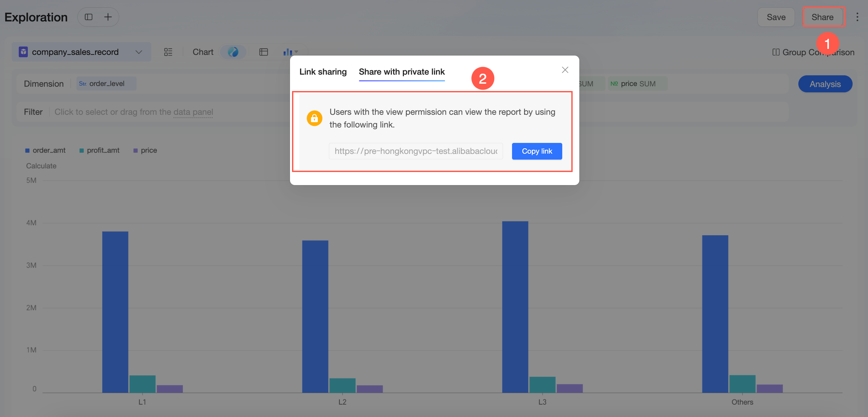Toggle order_amt legend color swatch
This screenshot has width=868, height=417.
pyautogui.click(x=27, y=151)
